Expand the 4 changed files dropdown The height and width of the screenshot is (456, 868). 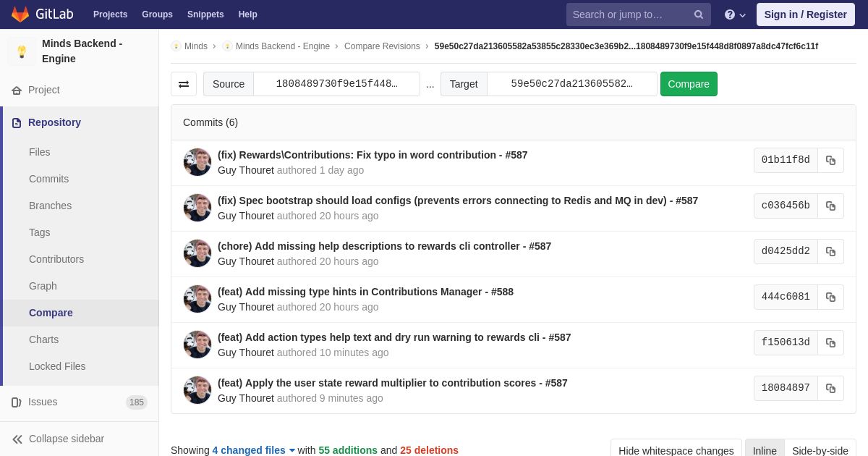pyautogui.click(x=254, y=450)
